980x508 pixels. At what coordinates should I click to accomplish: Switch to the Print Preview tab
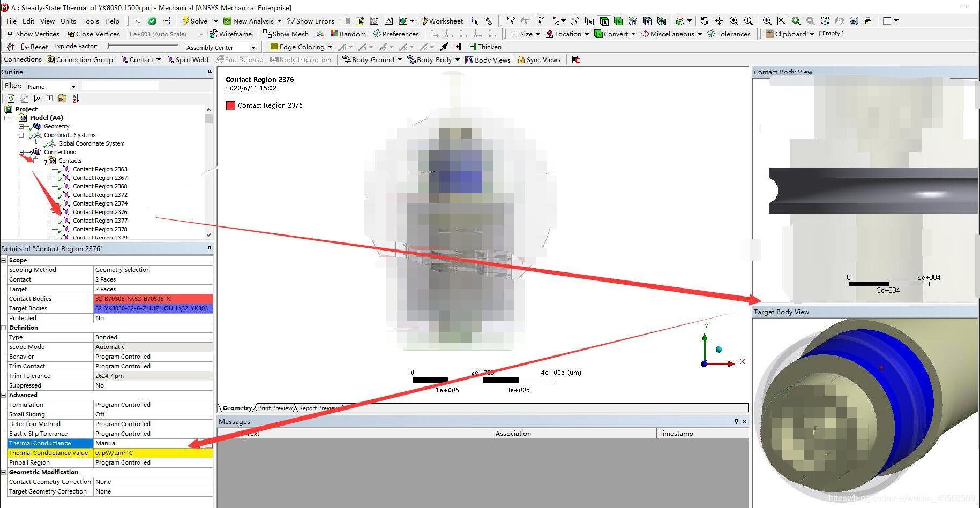pyautogui.click(x=275, y=408)
